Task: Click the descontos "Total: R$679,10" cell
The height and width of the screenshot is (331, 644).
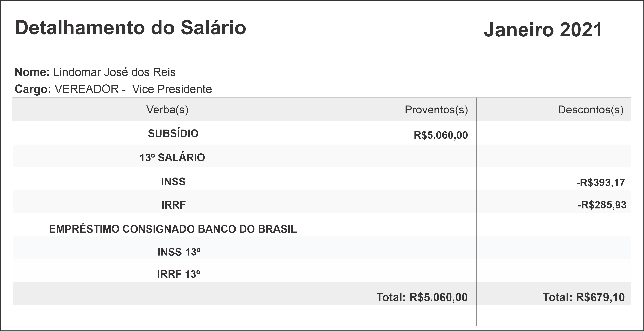Action: (x=583, y=297)
